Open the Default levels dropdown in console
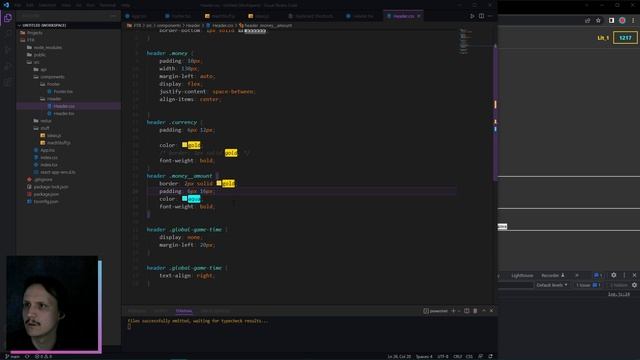Image resolution: width=640 pixels, height=360 pixels. coord(552,285)
